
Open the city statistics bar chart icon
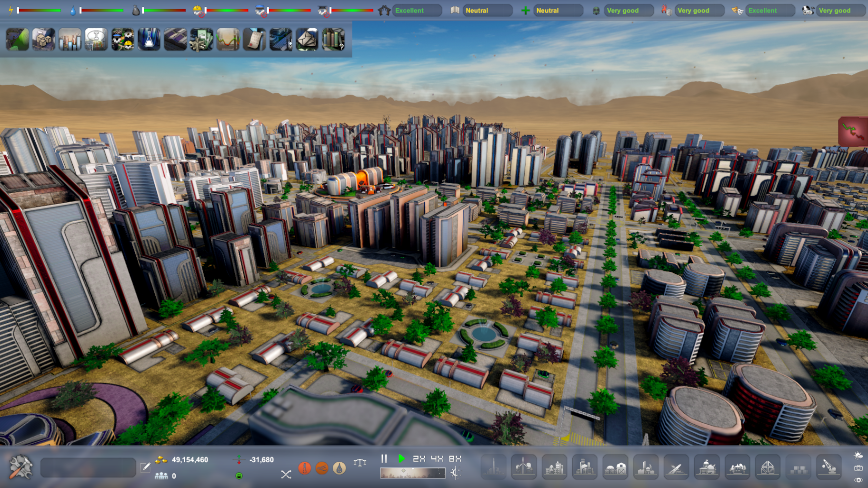(70, 39)
